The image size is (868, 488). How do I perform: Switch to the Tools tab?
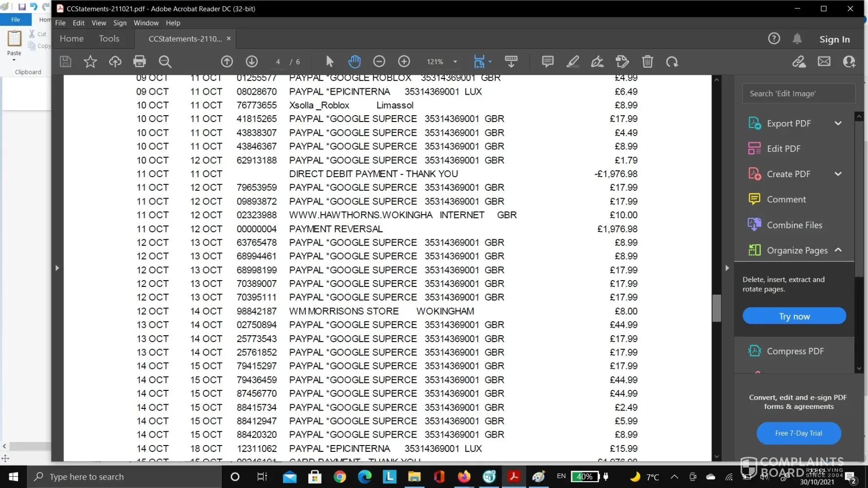click(109, 39)
